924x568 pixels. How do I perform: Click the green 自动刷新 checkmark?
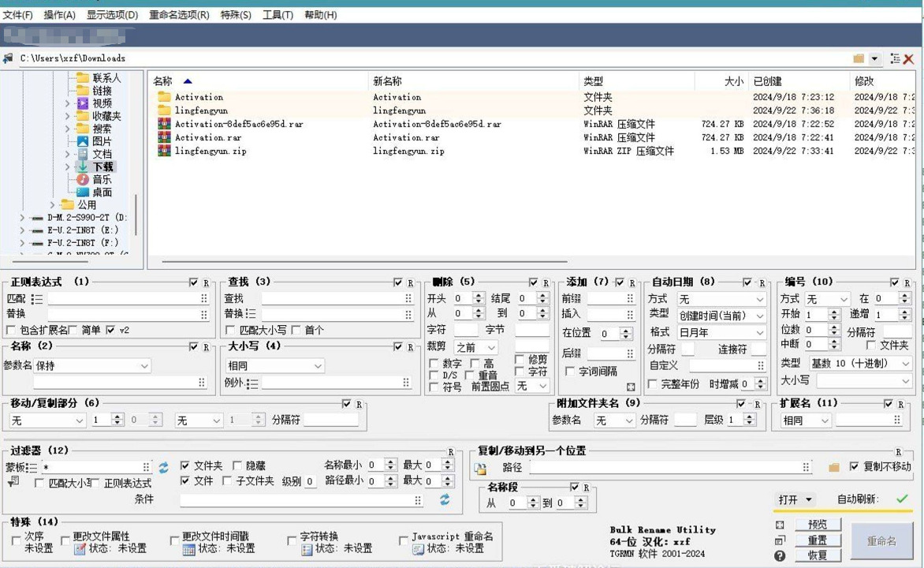click(x=902, y=499)
